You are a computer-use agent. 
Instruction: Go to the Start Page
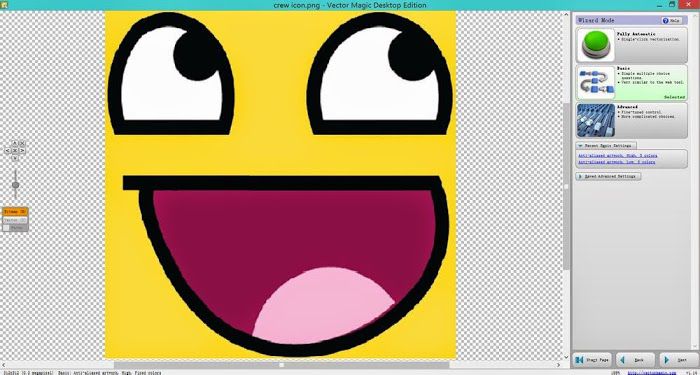(592, 360)
